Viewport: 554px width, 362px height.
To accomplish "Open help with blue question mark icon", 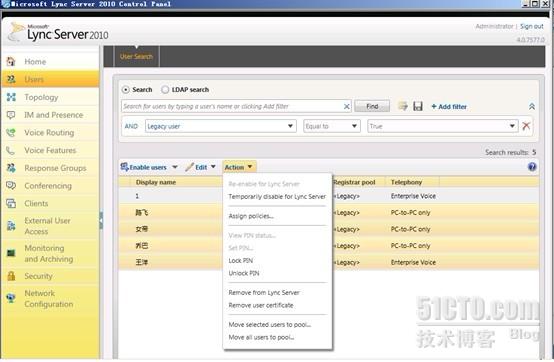I will [532, 167].
